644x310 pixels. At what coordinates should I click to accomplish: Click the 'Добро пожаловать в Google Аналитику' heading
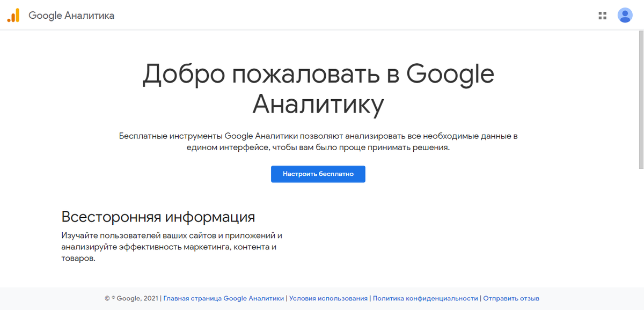318,89
